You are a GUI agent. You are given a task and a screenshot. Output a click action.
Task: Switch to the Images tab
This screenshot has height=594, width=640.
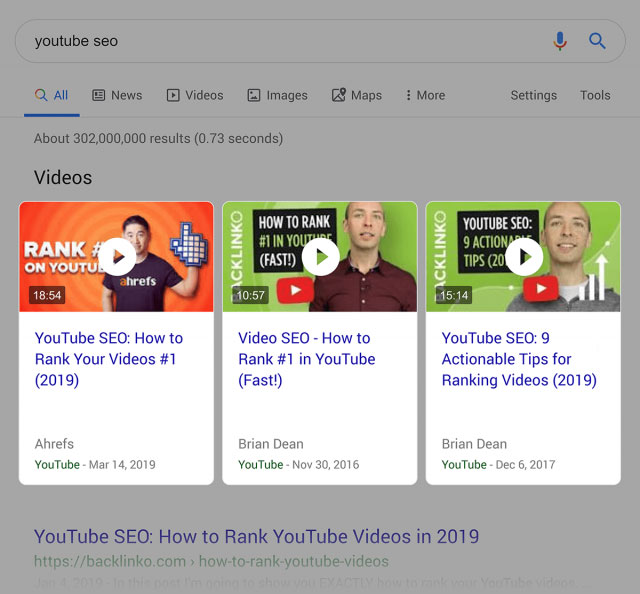tap(278, 95)
